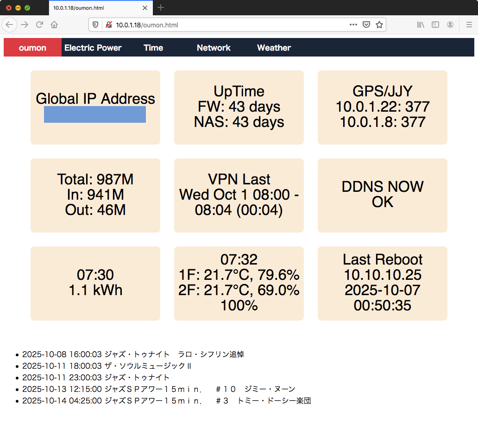The height and width of the screenshot is (448, 478).
Task: Click the oumon home button
Action: coord(32,47)
